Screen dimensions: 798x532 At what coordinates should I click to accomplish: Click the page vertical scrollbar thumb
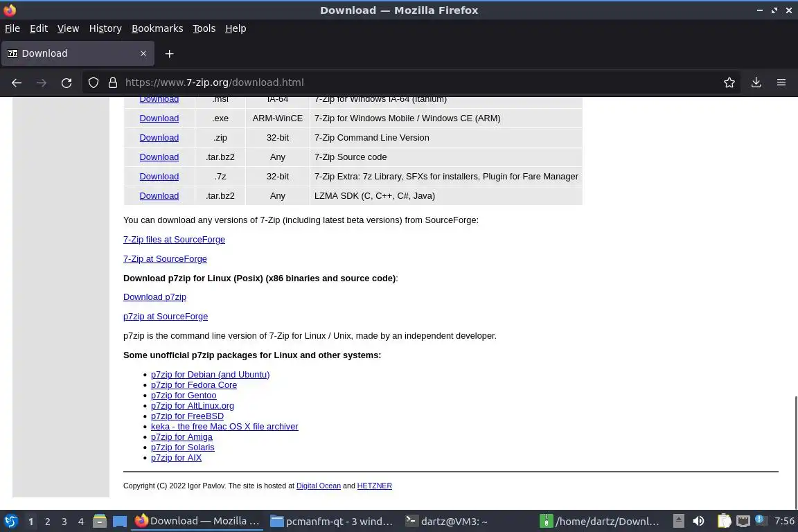point(795,452)
